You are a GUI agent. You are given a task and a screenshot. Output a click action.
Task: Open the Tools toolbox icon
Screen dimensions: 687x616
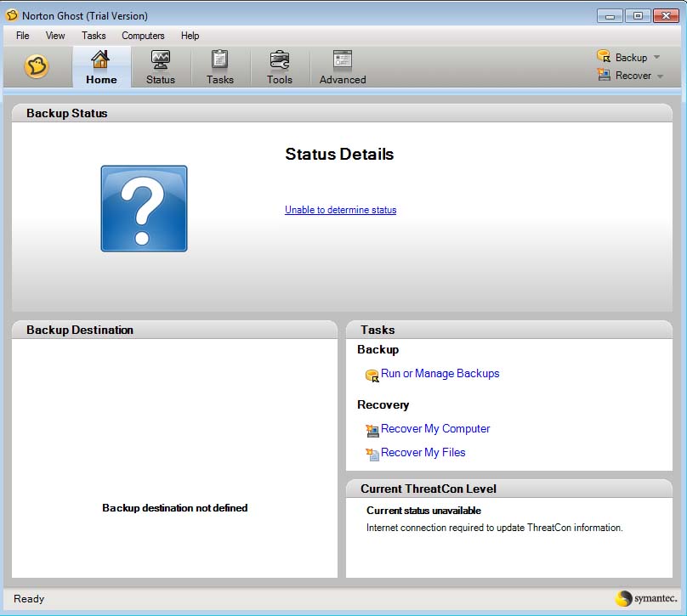(x=280, y=59)
